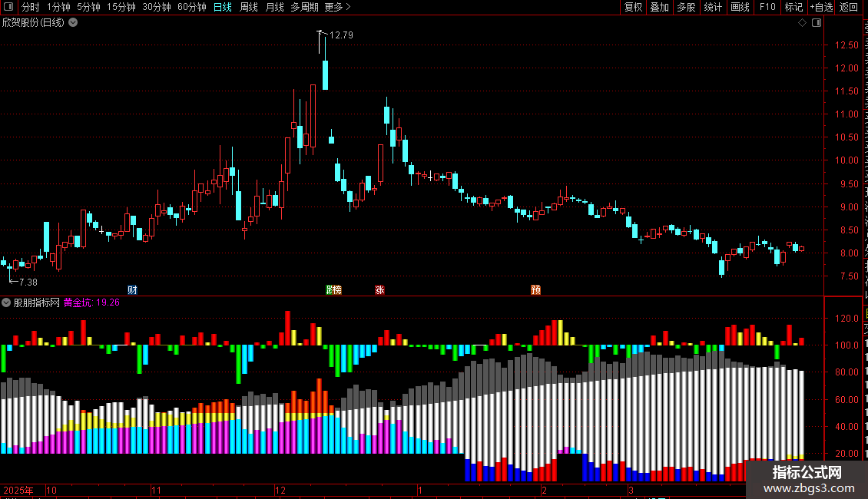
Task: Click the 复权 adjustment button
Action: pyautogui.click(x=633, y=7)
